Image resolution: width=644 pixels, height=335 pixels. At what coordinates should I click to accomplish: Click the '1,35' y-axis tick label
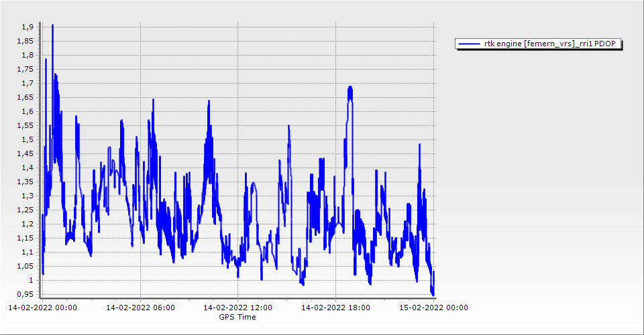[x=24, y=182]
